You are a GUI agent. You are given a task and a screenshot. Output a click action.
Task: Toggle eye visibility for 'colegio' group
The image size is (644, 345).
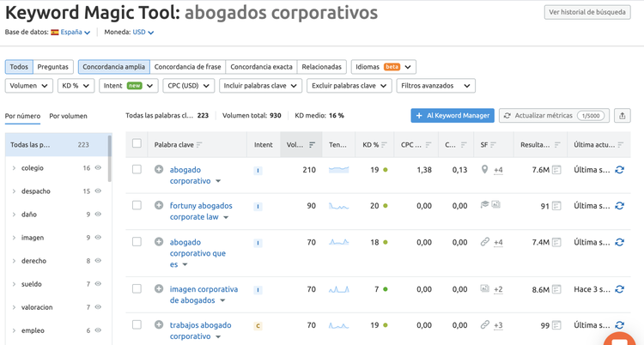(98, 167)
